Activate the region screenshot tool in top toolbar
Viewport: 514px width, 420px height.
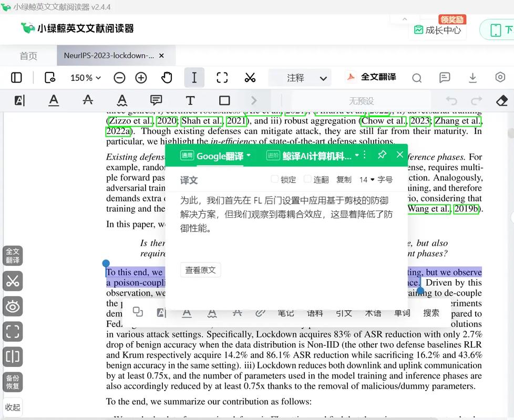coord(222,78)
